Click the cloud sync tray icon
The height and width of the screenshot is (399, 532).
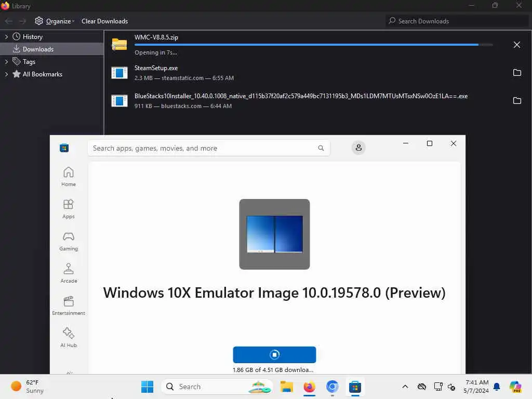[422, 387]
